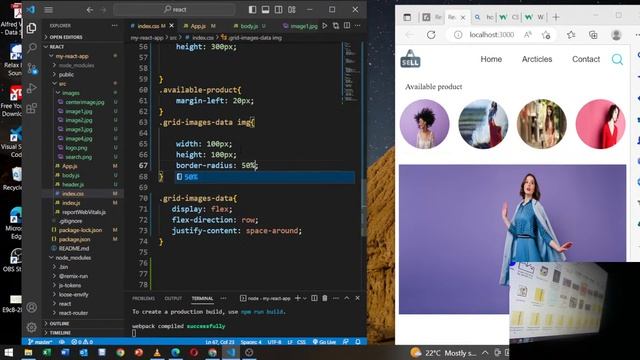Open the Explorer view in the activity bar
The width and height of the screenshot is (640, 360).
[31, 28]
